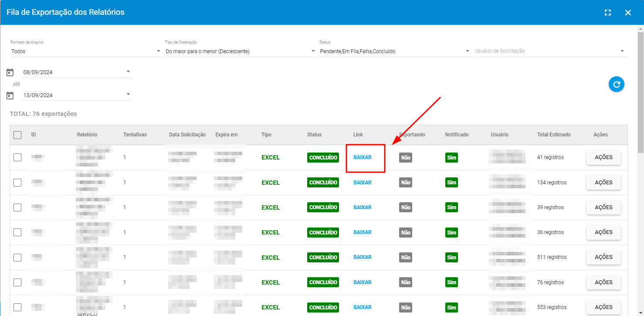644x316 pixels.
Task: Click 'TOTAL: 76 exportações' text
Action: (x=43, y=114)
